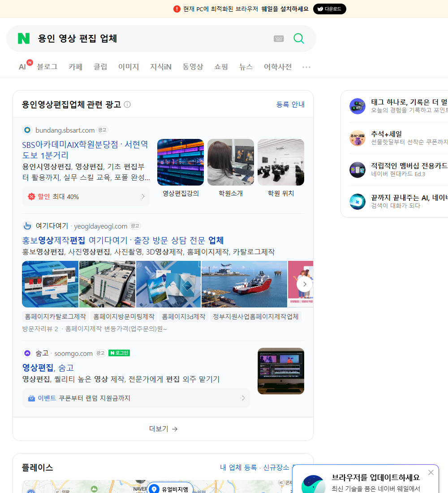Image resolution: width=448 pixels, height=493 pixels.
Task: Open the 영상편집강의 thumbnail
Action: click(181, 162)
